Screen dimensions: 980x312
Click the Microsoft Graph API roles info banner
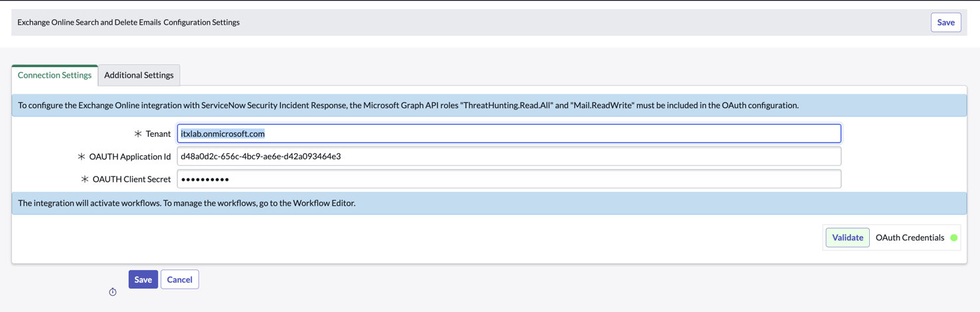(x=489, y=105)
